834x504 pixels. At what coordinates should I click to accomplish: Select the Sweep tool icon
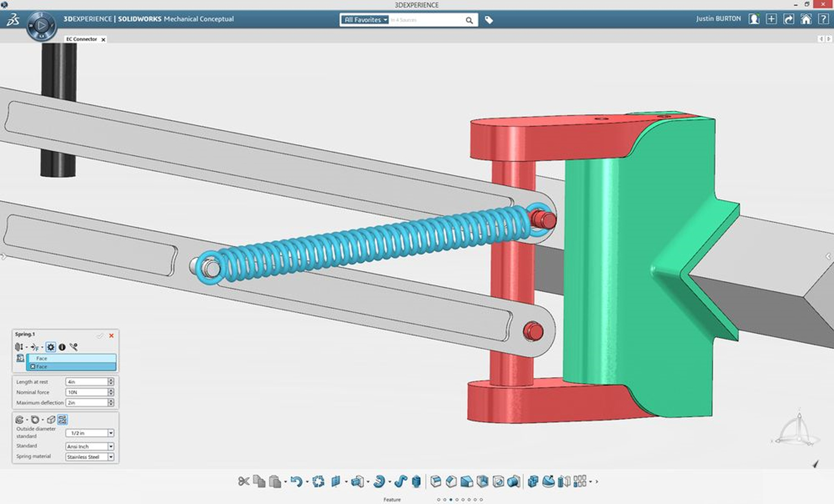pos(400,481)
